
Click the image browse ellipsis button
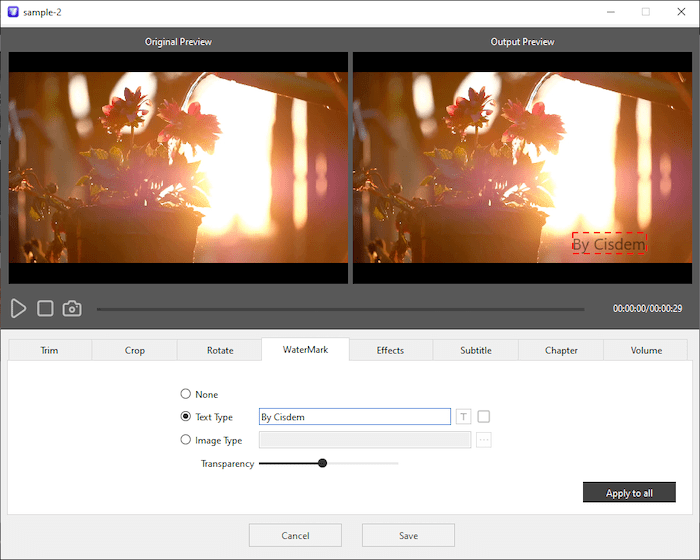point(484,440)
